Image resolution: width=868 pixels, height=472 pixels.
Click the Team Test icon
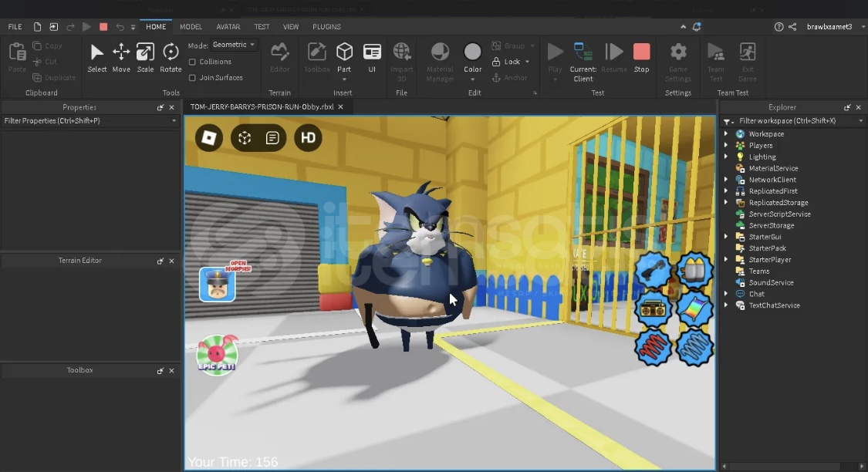716,52
